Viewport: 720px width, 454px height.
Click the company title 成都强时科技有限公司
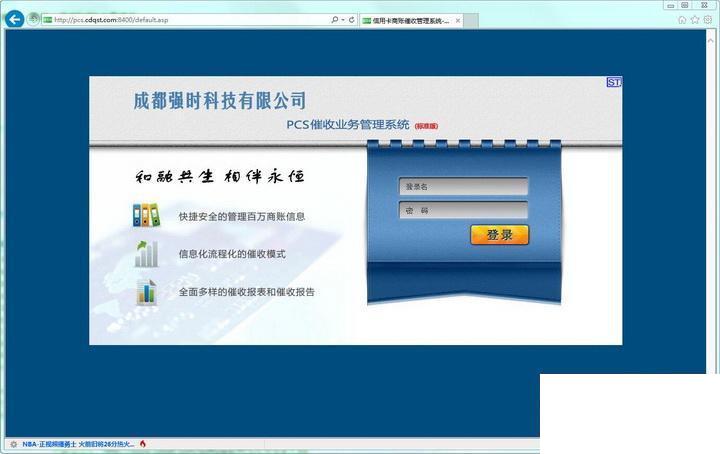coord(220,101)
